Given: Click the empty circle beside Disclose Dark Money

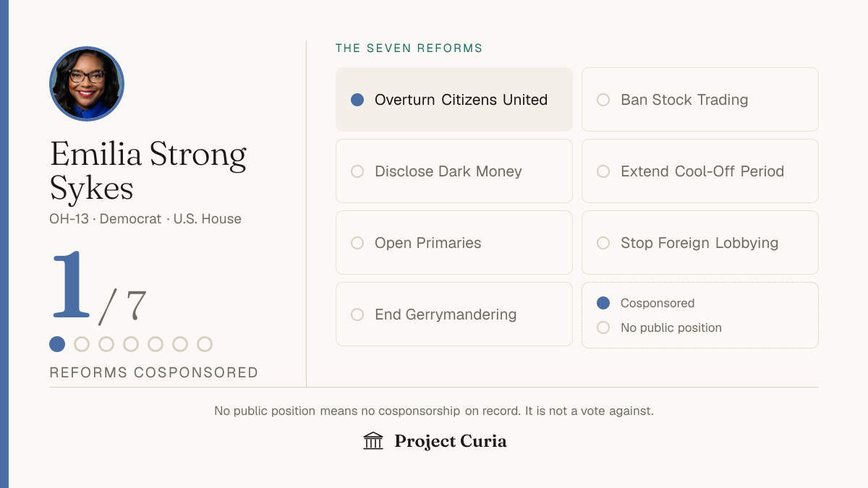Looking at the screenshot, I should coord(357,171).
